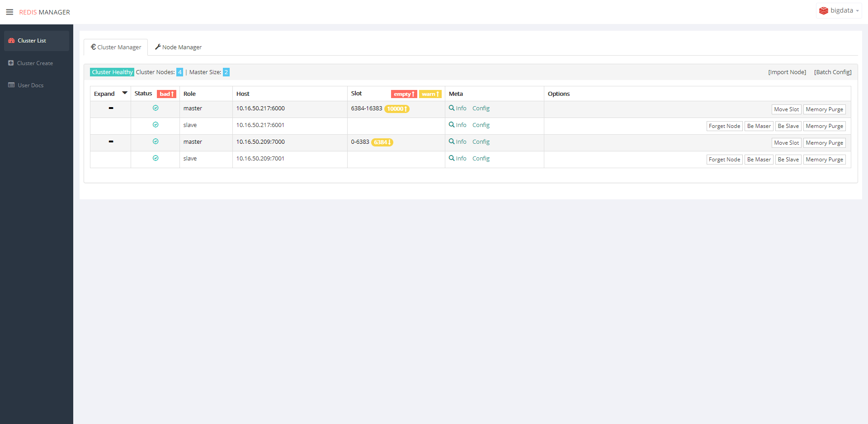Click the Master Size count badge 2
This screenshot has width=868, height=424.
point(226,72)
